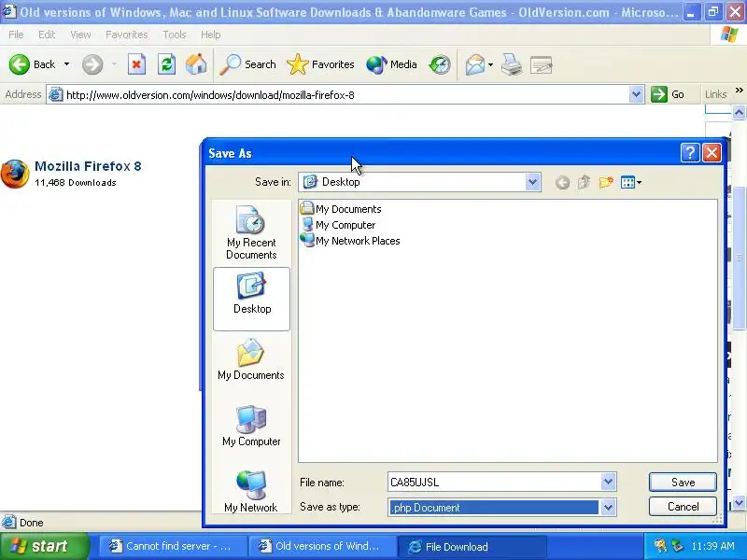Select My Network Places in file list
The width and height of the screenshot is (747, 560).
click(x=351, y=241)
